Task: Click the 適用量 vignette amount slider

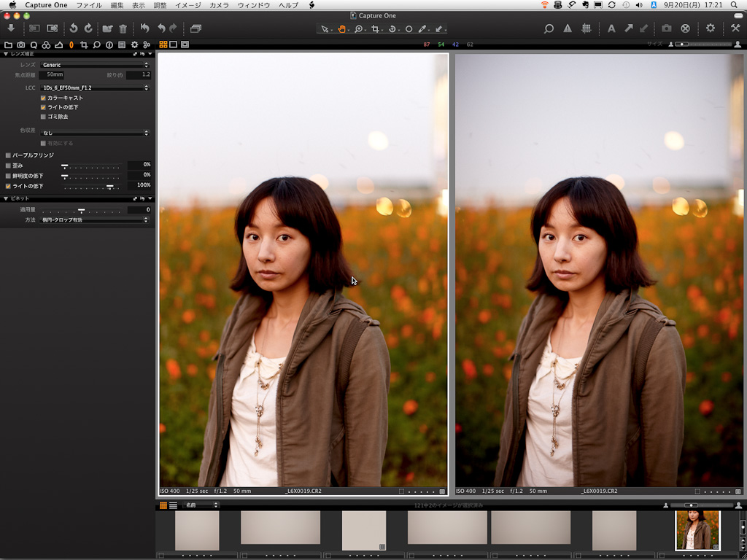Action: (82, 210)
